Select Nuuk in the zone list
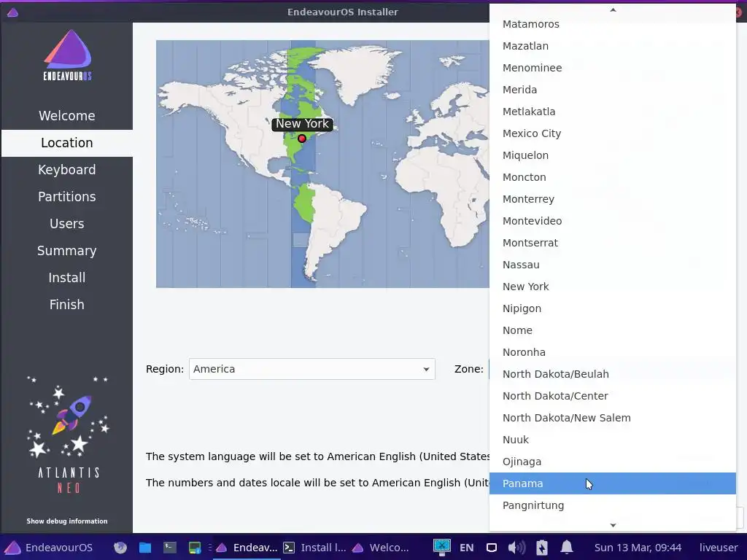 [612, 440]
